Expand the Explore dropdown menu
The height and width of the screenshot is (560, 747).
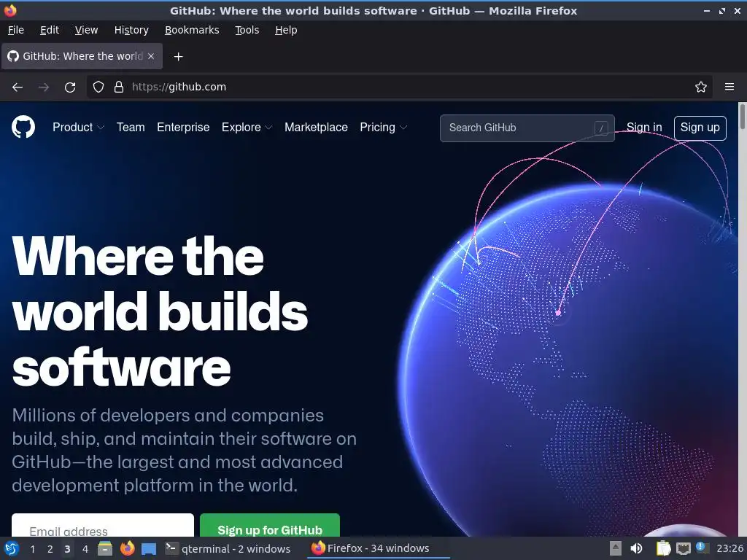coord(247,128)
